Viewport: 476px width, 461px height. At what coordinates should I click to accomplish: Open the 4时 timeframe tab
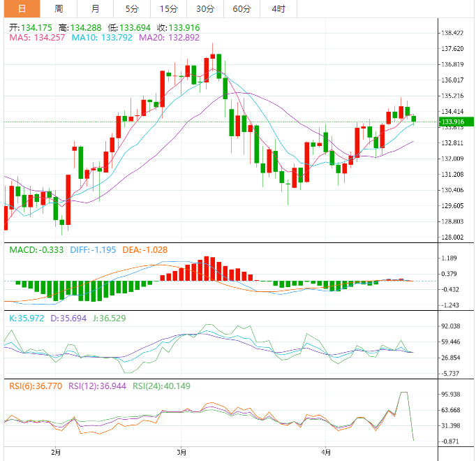point(278,9)
